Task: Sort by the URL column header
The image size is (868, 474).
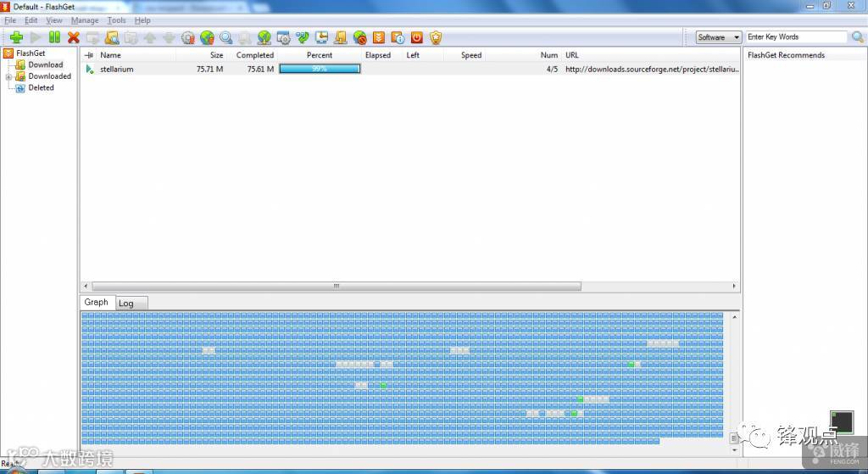Action: (651, 55)
